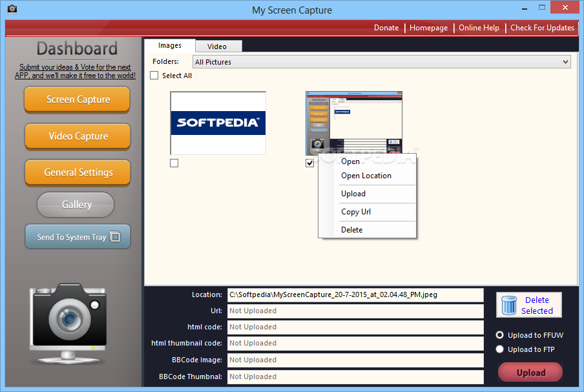The width and height of the screenshot is (584, 392).
Task: Select the Upload to FFUW radio option
Action: (x=500, y=335)
